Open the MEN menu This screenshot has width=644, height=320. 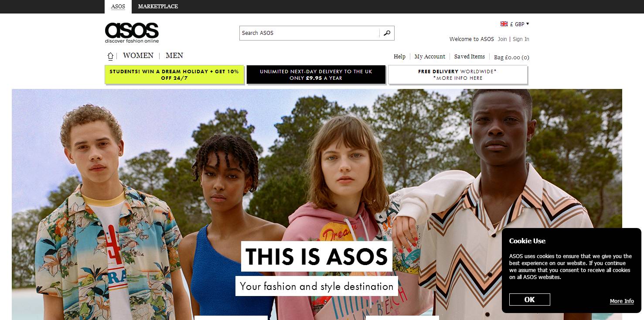coord(174,56)
